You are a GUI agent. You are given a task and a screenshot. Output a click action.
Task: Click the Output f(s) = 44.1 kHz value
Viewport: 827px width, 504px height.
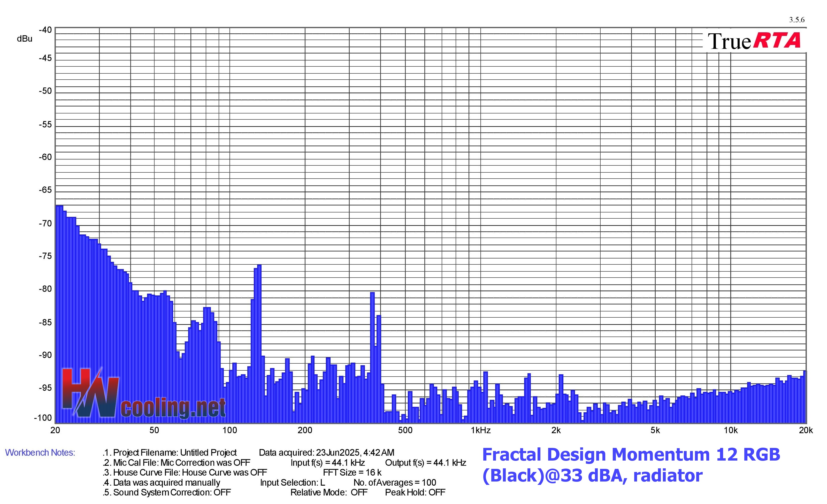click(426, 463)
